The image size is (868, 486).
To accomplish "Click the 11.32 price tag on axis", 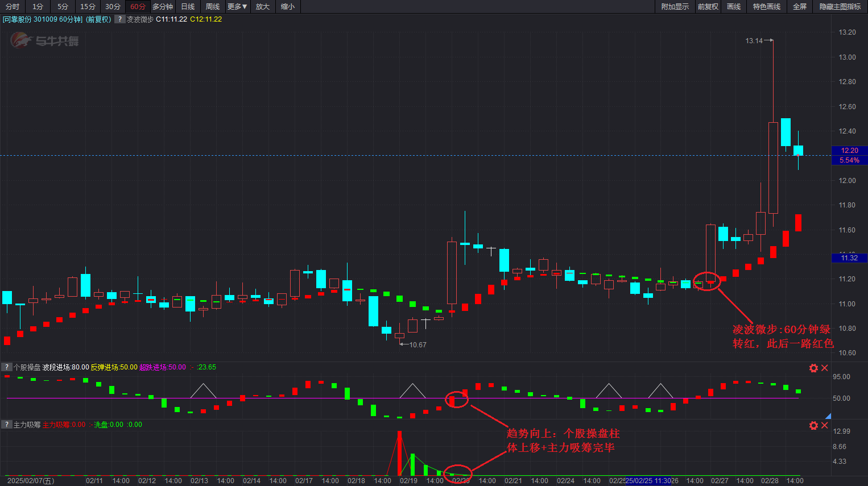I will (849, 258).
